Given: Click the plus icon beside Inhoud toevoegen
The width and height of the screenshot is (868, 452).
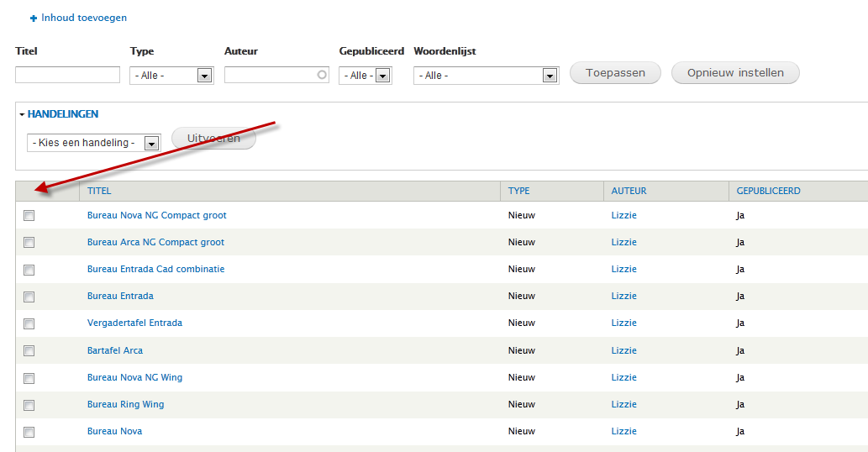Looking at the screenshot, I should [34, 18].
